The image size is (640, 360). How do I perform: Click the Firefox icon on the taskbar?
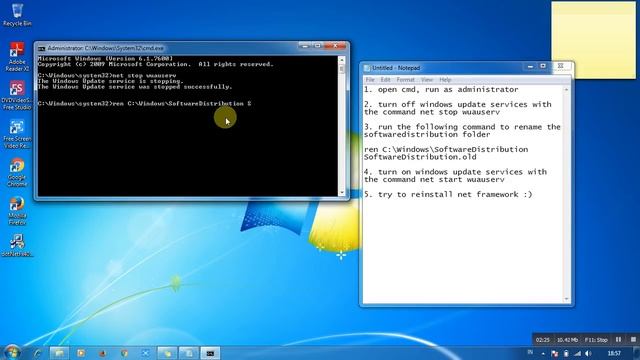click(x=102, y=353)
